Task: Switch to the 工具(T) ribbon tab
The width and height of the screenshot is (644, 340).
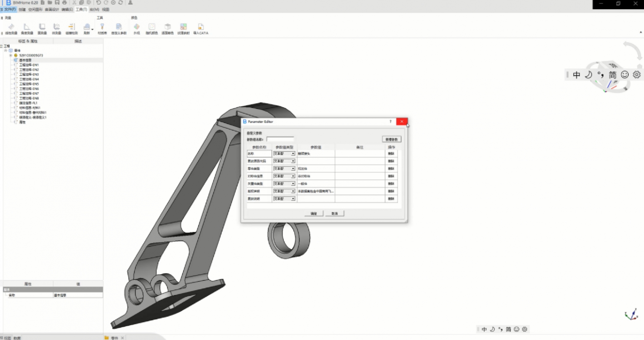Action: 81,9
